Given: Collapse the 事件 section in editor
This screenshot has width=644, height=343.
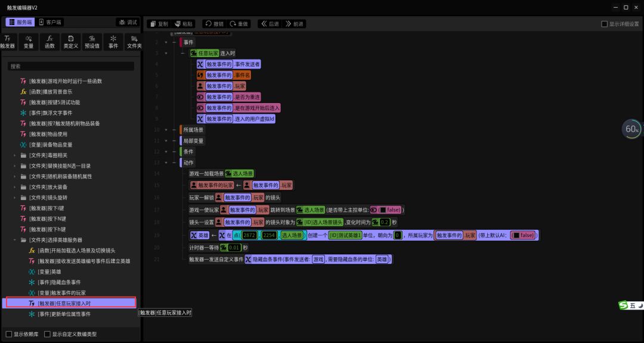Looking at the screenshot, I should click(x=166, y=42).
